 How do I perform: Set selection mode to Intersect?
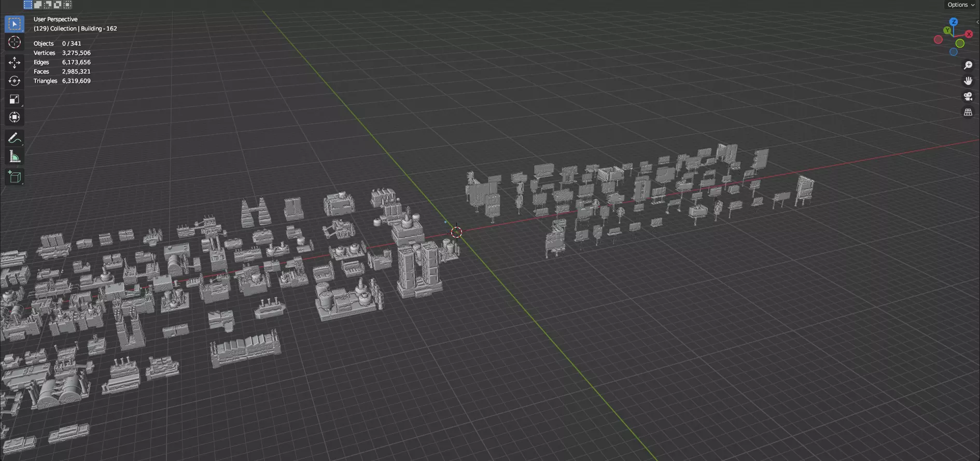point(67,5)
